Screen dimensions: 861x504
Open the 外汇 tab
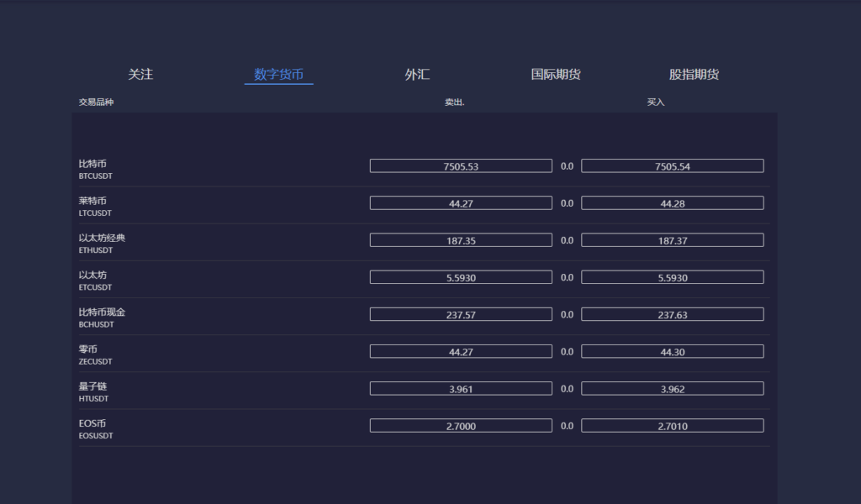point(418,74)
